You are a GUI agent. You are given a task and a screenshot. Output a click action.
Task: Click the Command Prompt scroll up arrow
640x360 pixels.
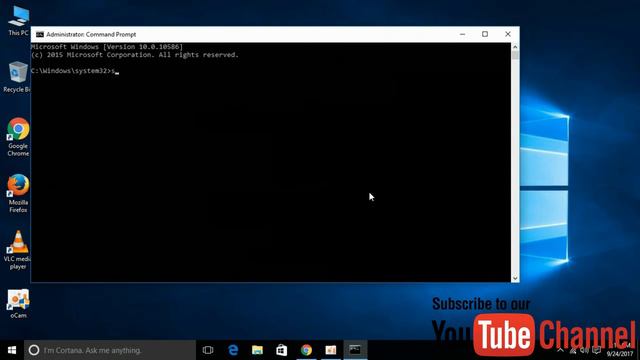pyautogui.click(x=515, y=47)
